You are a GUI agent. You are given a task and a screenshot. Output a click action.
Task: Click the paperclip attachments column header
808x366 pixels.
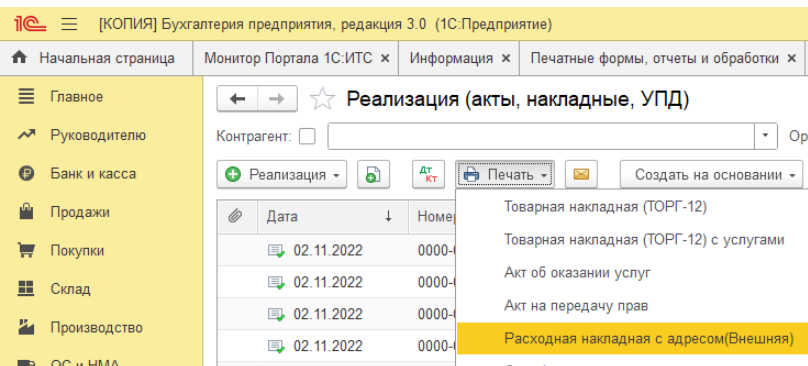click(x=236, y=217)
